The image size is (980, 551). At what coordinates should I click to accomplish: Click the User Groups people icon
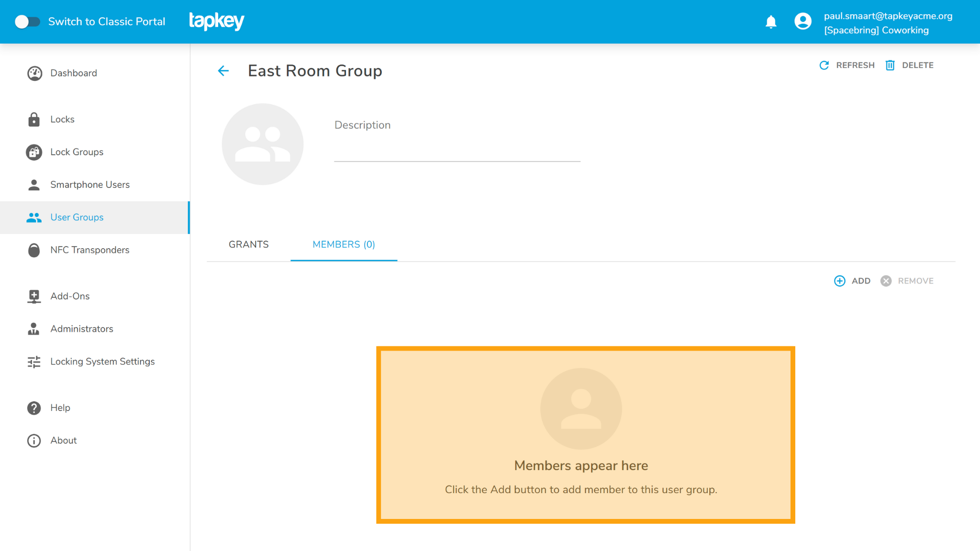click(x=34, y=218)
